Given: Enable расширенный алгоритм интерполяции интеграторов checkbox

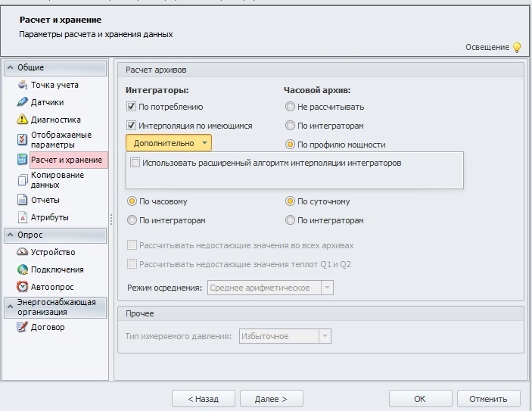Looking at the screenshot, I should coord(135,163).
